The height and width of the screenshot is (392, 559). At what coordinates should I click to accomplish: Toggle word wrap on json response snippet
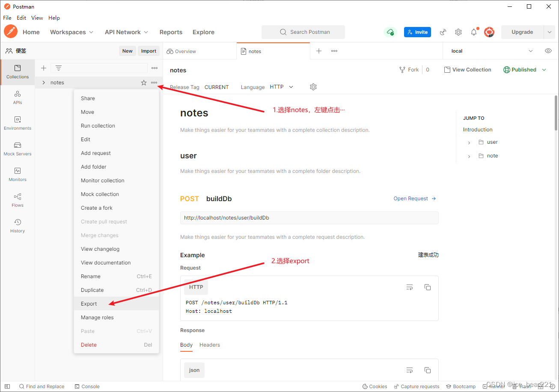point(410,370)
